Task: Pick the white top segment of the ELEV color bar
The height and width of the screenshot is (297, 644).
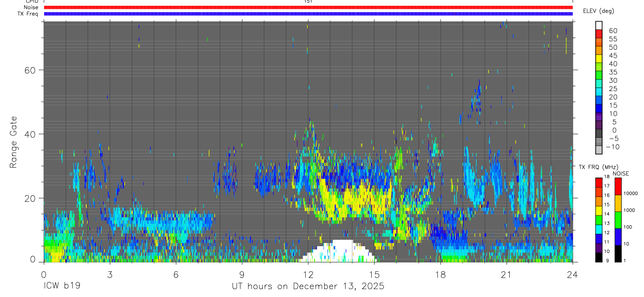Action: pos(599,26)
